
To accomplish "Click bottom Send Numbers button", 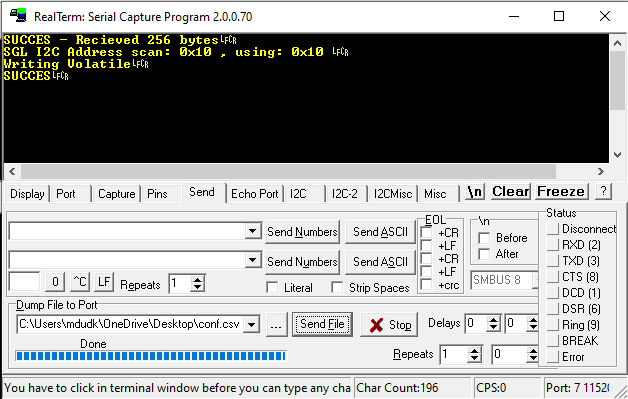I will (x=302, y=262).
